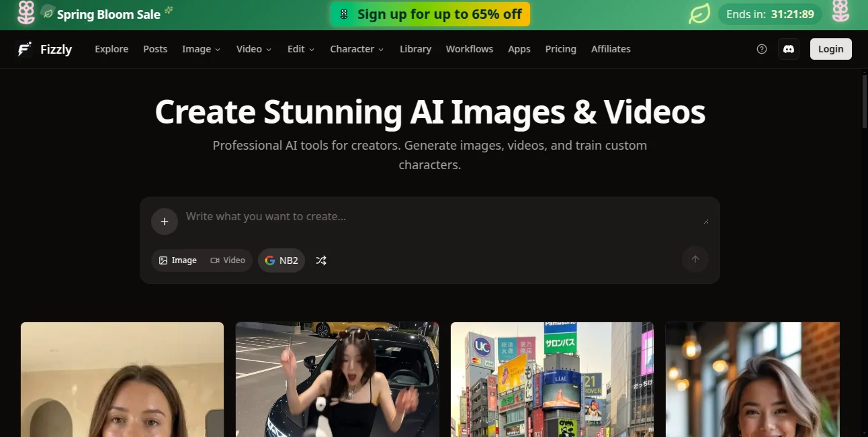Go to Explore page
This screenshot has width=868, height=437.
coord(112,49)
